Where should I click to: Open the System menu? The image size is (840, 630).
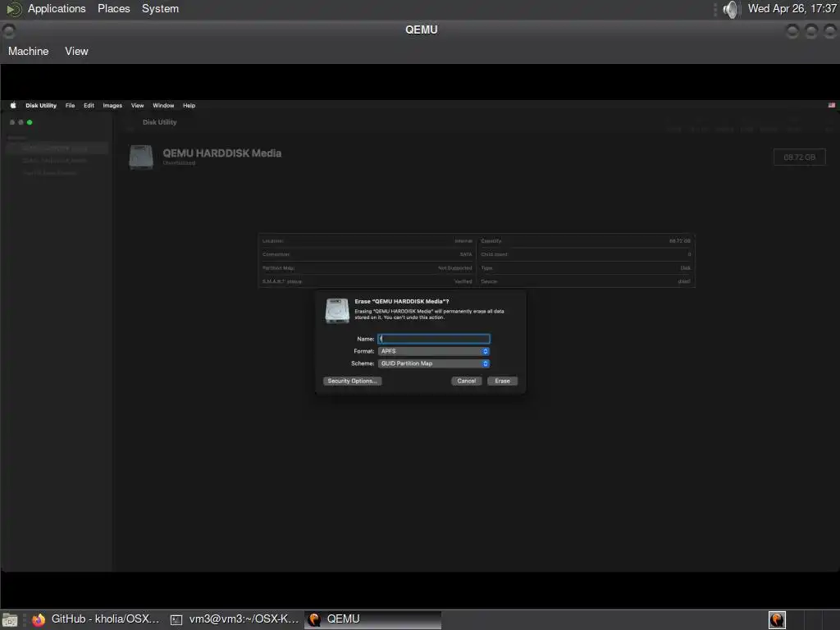click(x=160, y=8)
